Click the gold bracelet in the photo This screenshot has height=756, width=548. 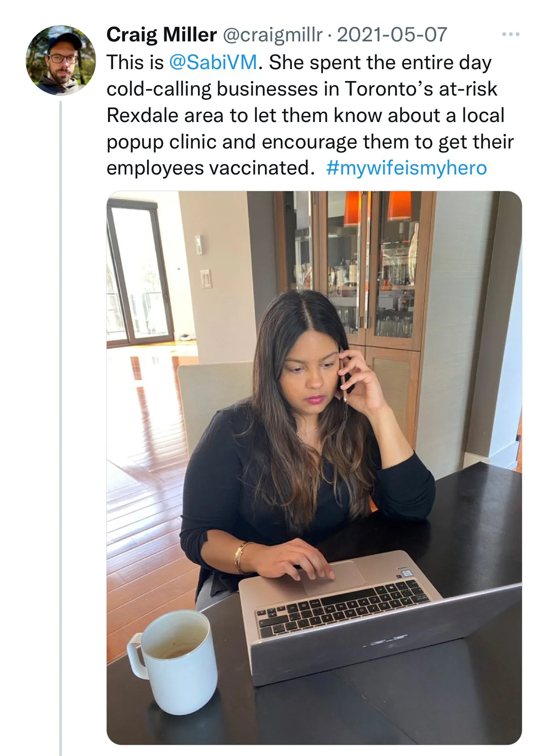(x=241, y=558)
